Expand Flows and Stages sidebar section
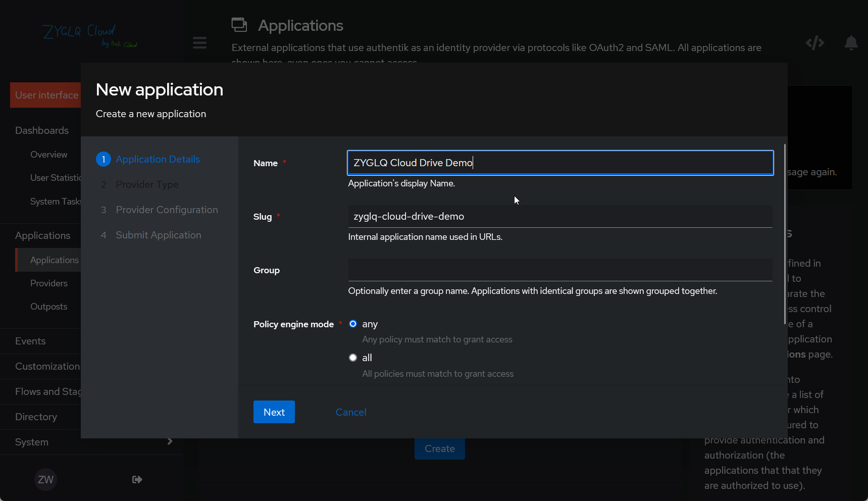The height and width of the screenshot is (501, 868). (40, 391)
